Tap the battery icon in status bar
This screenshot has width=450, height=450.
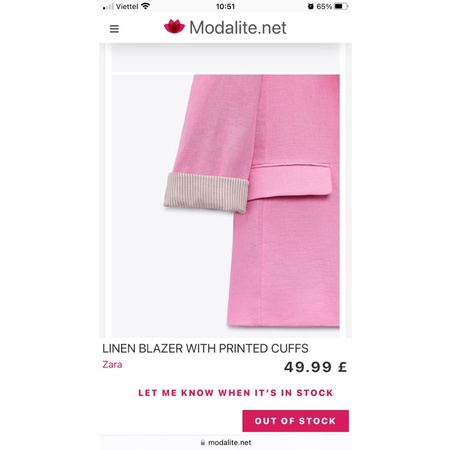pos(341,6)
